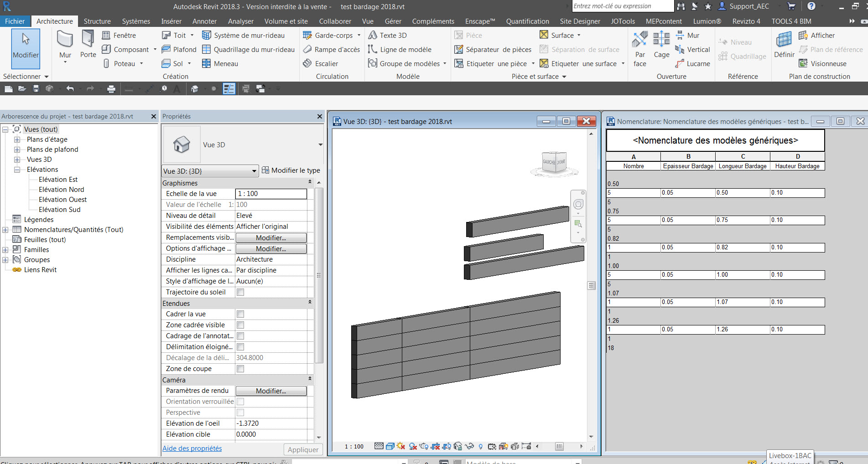Expand the Plans d'étage tree node

coord(17,139)
